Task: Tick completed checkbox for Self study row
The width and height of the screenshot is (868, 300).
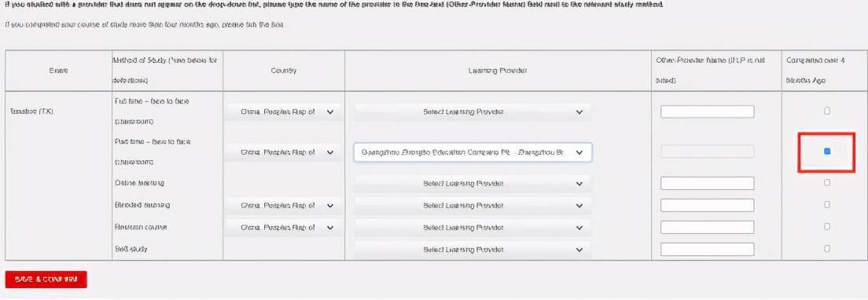Action: point(827,249)
